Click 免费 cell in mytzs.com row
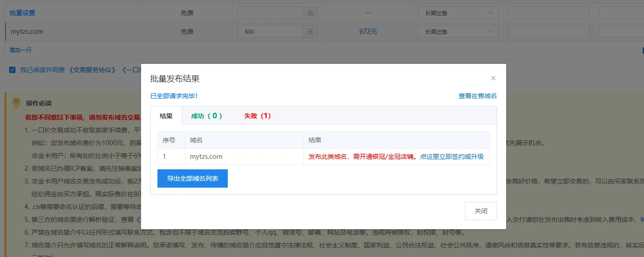644x257 pixels. 187,31
